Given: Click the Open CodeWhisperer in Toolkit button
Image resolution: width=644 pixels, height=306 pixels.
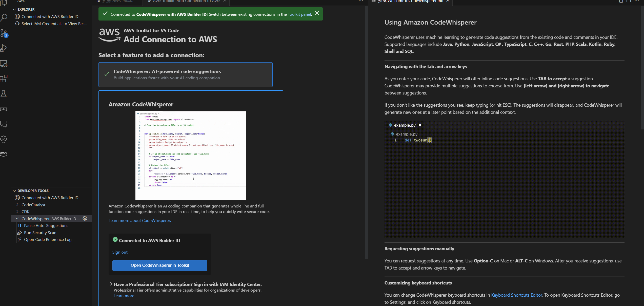Looking at the screenshot, I should (x=159, y=265).
